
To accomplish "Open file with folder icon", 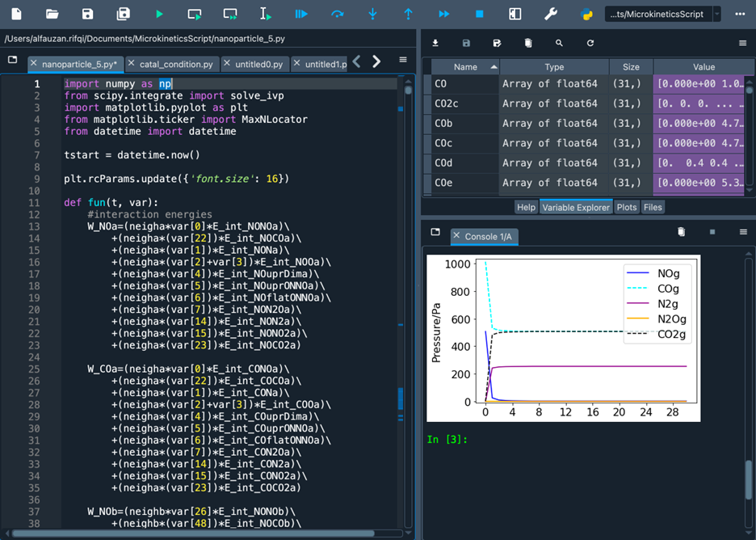I will tap(52, 14).
